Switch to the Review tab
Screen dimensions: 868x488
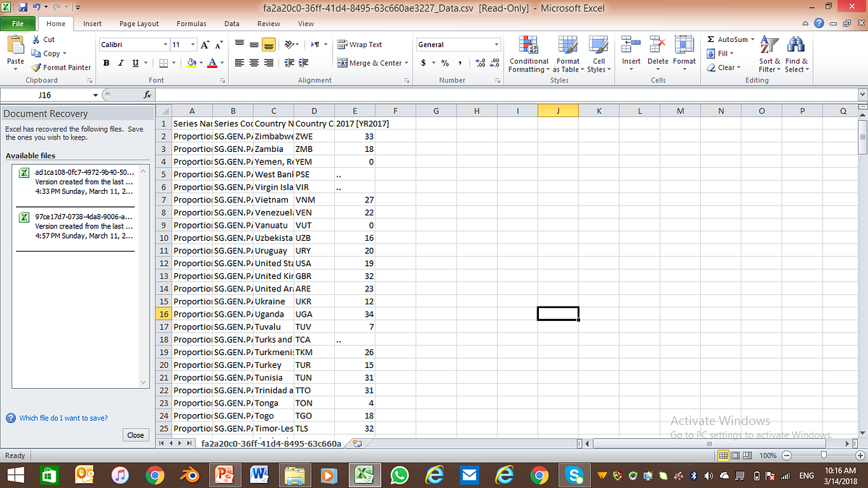(x=268, y=24)
